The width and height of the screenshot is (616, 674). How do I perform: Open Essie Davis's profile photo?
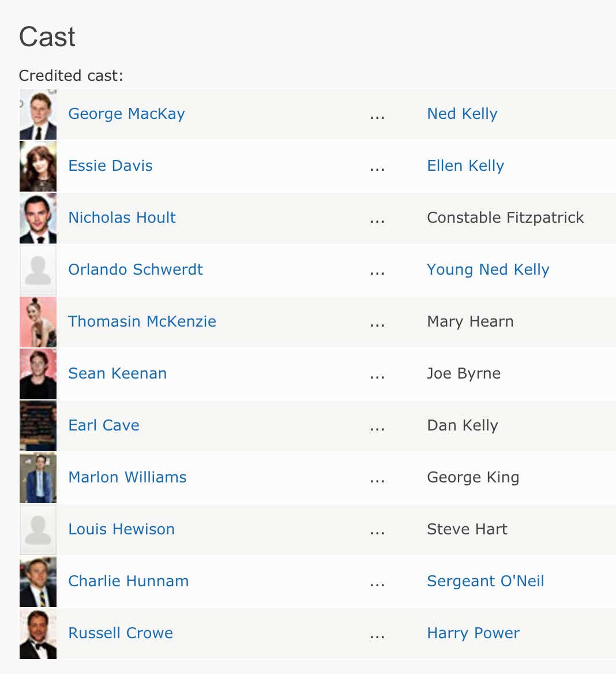pyautogui.click(x=37, y=166)
